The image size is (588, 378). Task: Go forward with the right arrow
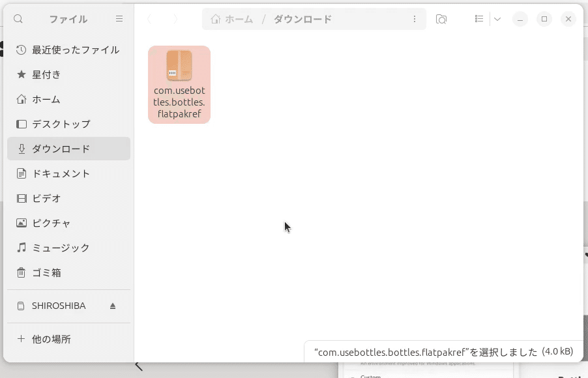pos(175,19)
